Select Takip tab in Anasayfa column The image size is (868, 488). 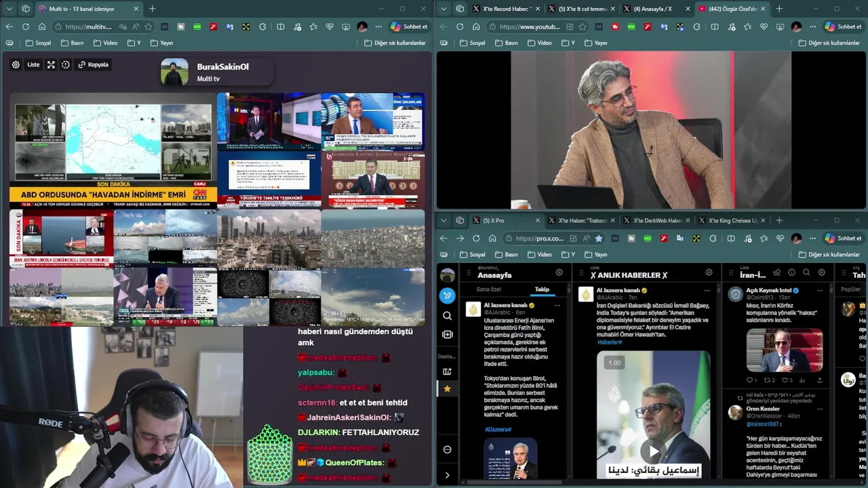[542, 289]
